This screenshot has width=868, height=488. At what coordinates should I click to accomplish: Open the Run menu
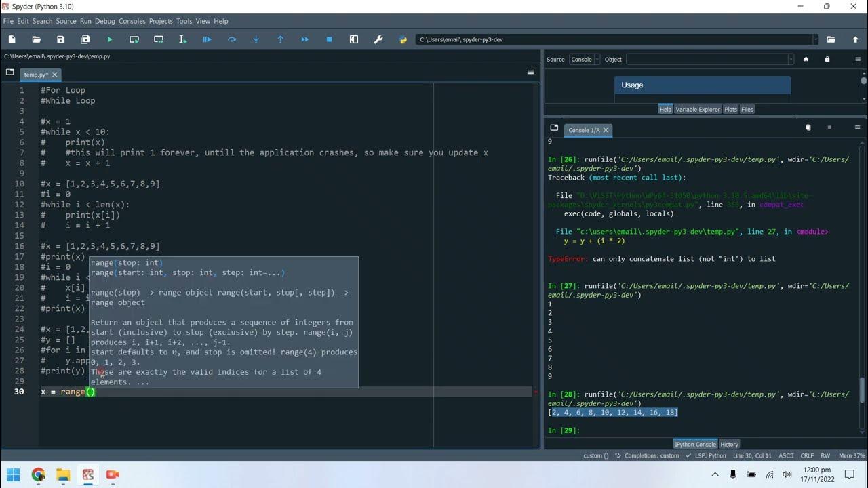tap(85, 21)
